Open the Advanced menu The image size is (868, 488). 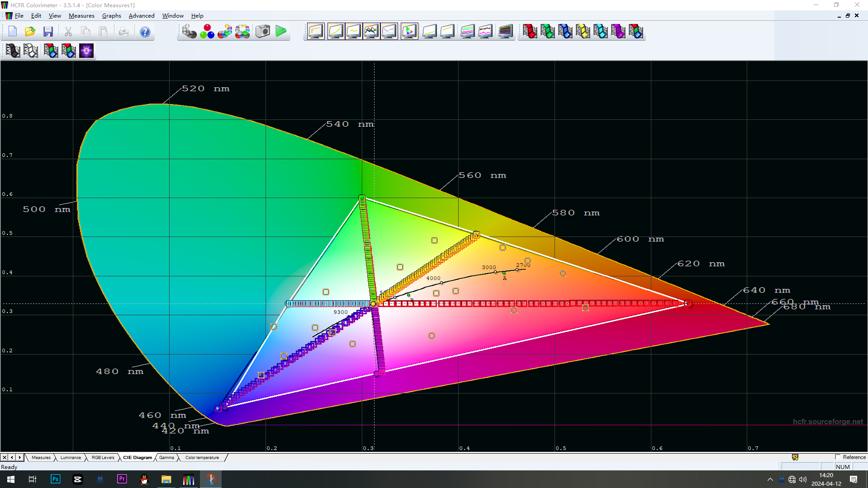coord(142,15)
